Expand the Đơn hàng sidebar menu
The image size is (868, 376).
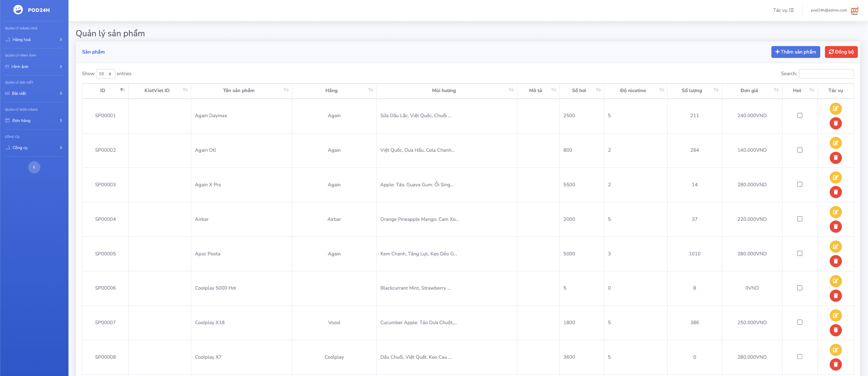[x=34, y=121]
